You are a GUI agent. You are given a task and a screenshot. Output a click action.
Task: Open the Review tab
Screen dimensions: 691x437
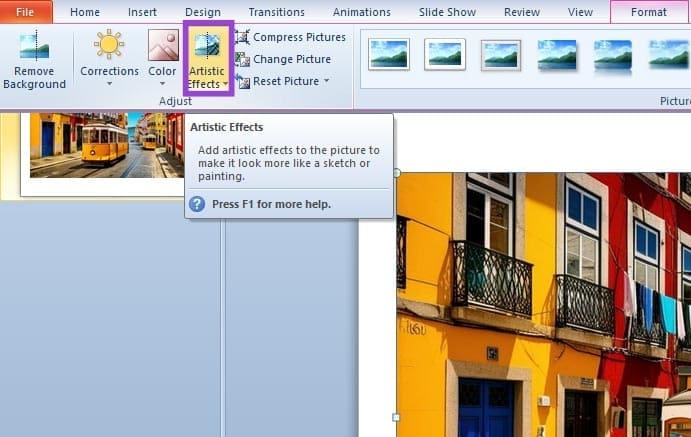click(522, 12)
